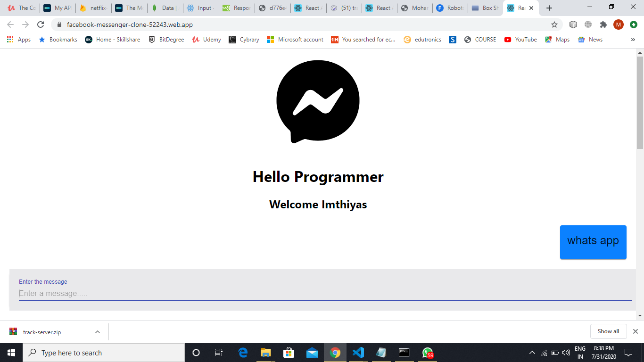Launch Microsoft Edge from the taskbar
This screenshot has height=362, width=644.
[x=243, y=353]
